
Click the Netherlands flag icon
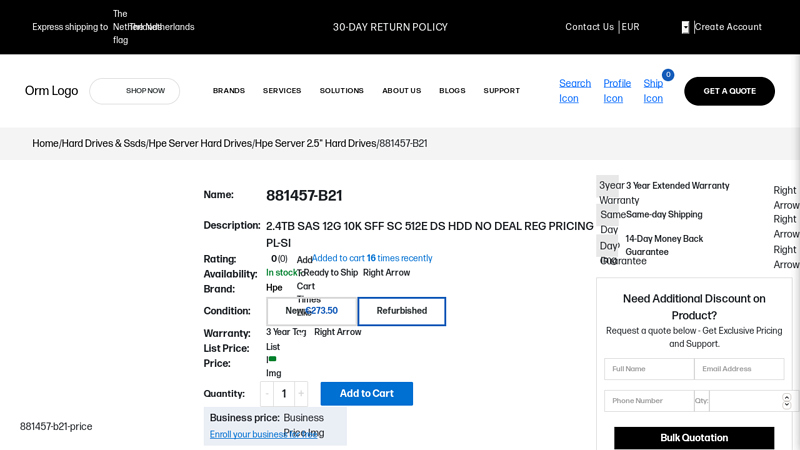click(120, 27)
